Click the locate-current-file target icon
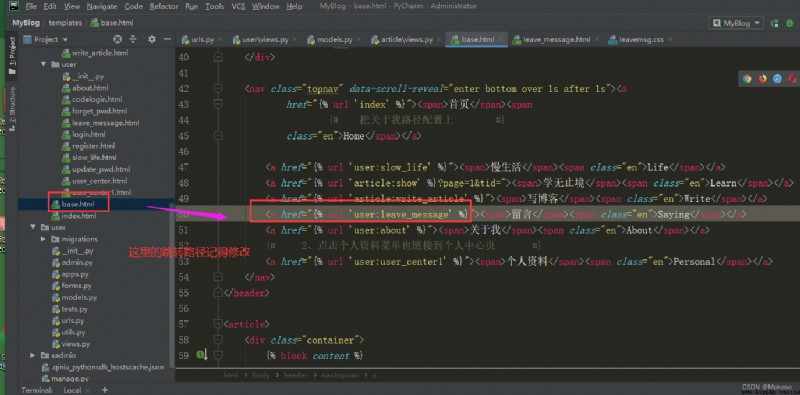The width and height of the screenshot is (800, 395). click(x=117, y=39)
